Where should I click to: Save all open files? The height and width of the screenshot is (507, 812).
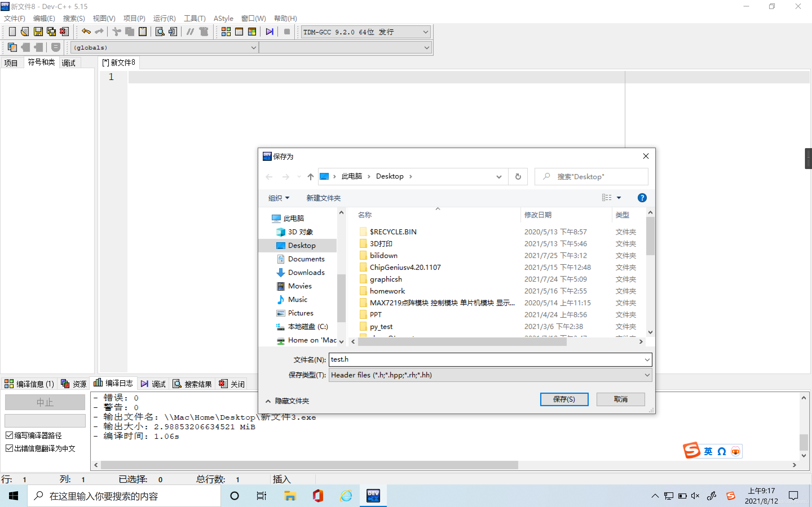click(x=51, y=31)
